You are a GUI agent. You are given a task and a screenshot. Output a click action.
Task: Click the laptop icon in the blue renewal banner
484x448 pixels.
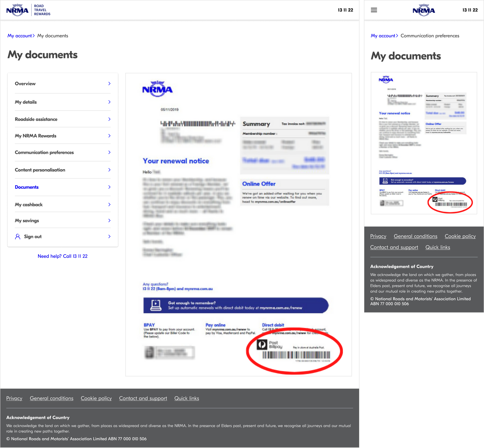tap(156, 305)
